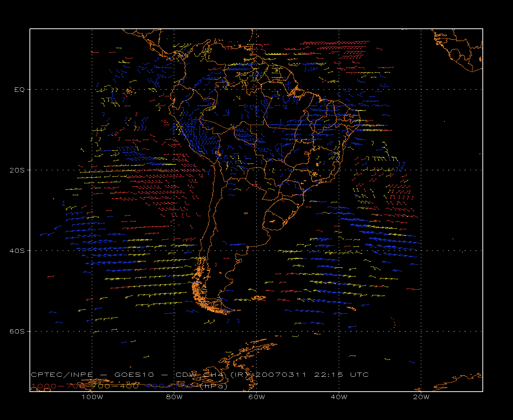Click the 20070311 date stamp
The width and height of the screenshot is (513, 420).
(x=281, y=374)
